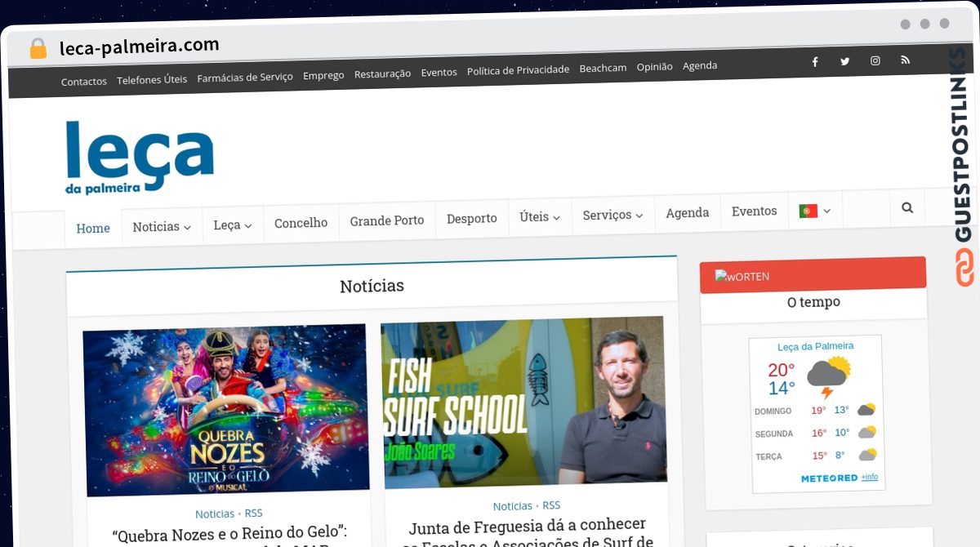
Task: Open the Emprego top link
Action: (323, 76)
